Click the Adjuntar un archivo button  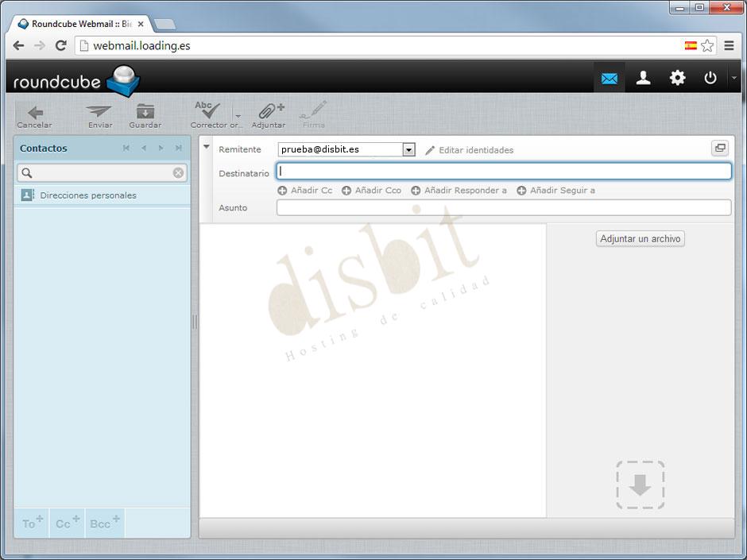coord(640,238)
